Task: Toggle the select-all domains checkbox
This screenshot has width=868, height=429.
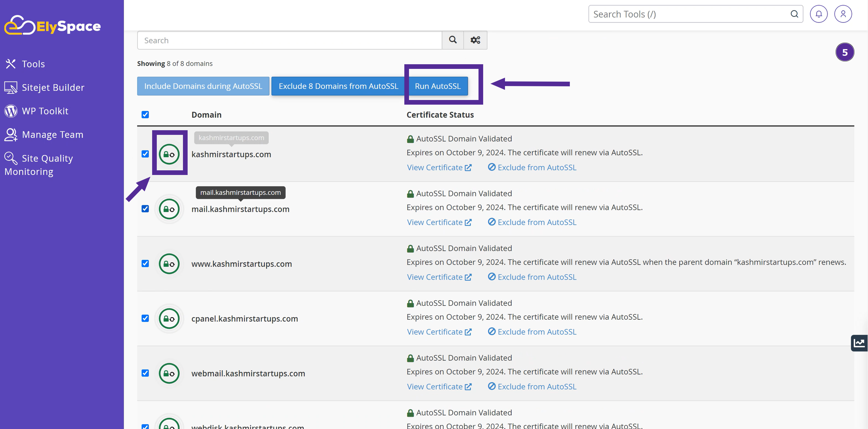Action: [145, 115]
